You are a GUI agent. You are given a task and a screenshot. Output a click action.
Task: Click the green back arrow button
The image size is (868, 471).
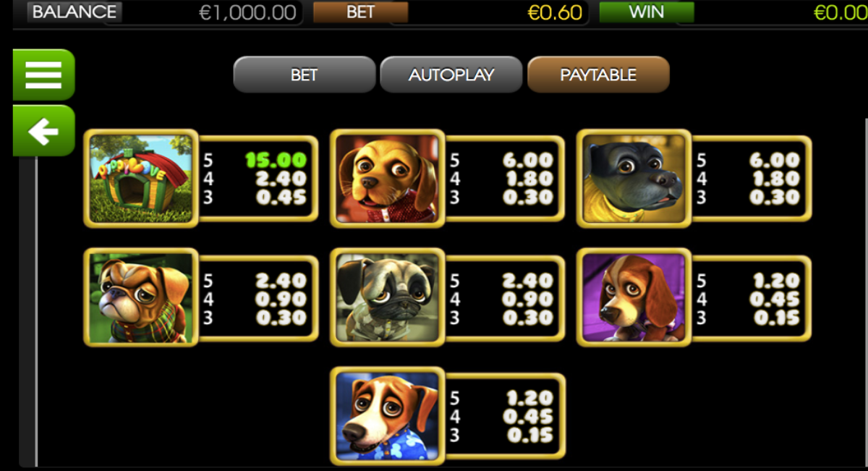click(44, 131)
